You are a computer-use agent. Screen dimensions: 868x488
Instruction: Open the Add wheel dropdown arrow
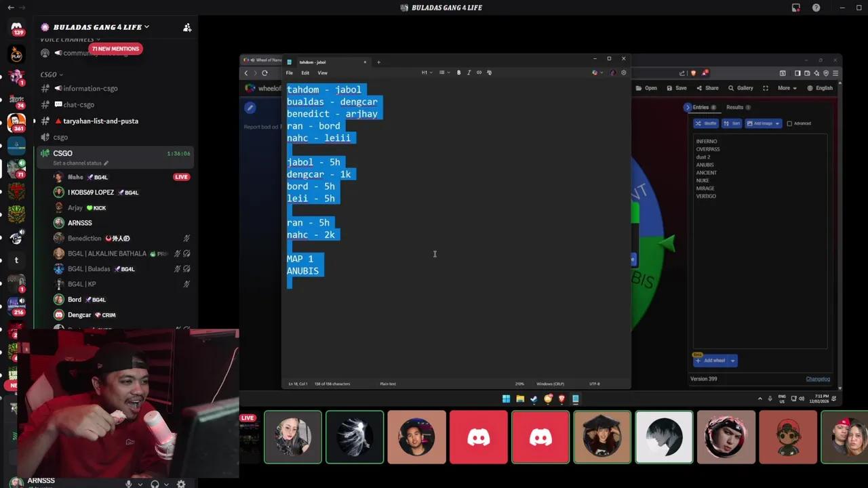tap(733, 361)
